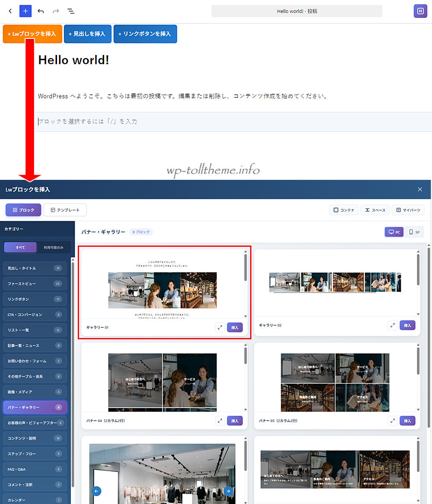Screen dimensions: 432x504
Task: Expand the ギャラリー 01 preview
Action: click(x=220, y=328)
